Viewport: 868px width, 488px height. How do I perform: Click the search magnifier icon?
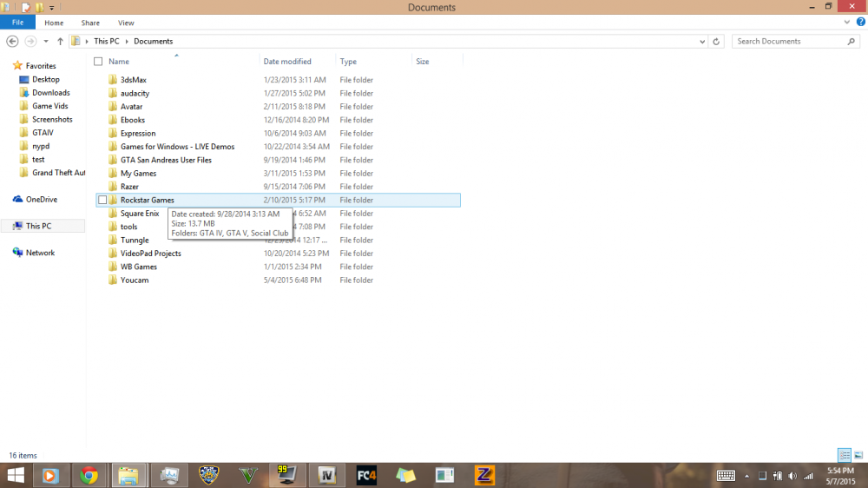click(x=852, y=42)
